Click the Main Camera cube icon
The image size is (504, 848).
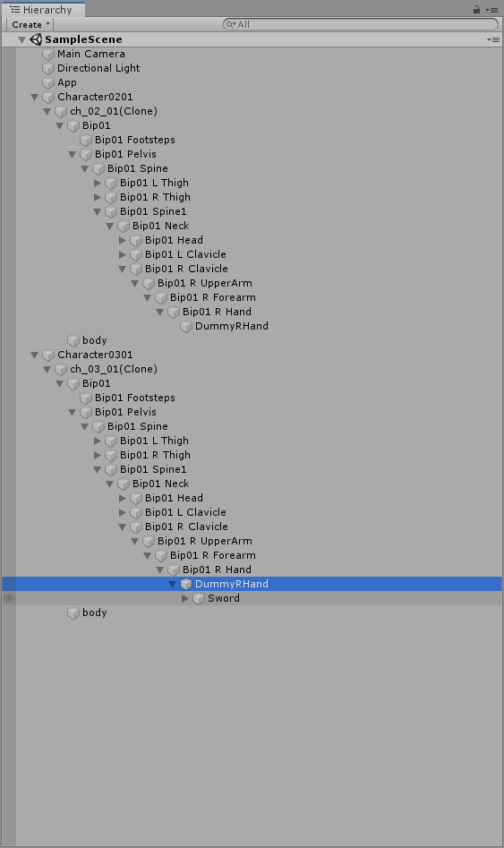[48, 54]
